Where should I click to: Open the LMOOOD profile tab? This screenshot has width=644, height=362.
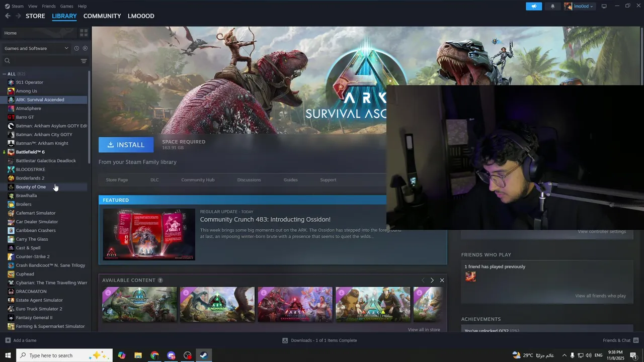click(141, 16)
